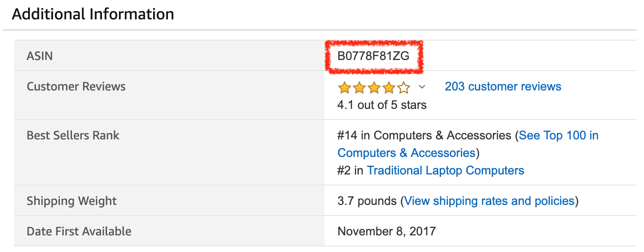Screen dimensions: 644x252
Task: Click the 4.1 out of 5 stars text
Action: 382,105
